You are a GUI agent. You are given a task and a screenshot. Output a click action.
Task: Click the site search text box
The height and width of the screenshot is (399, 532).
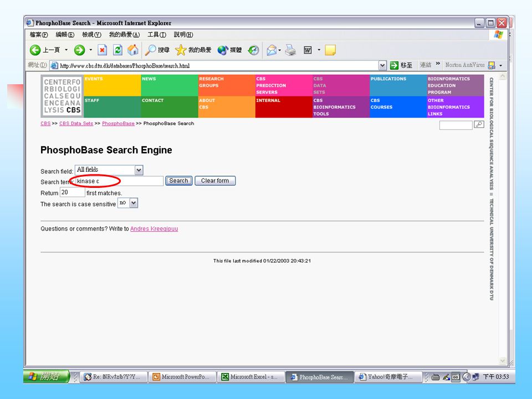tap(456, 125)
